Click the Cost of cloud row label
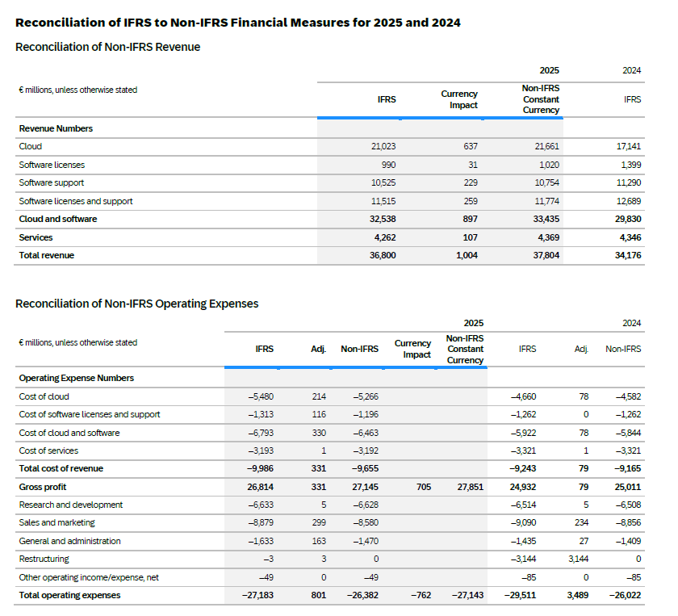The height and width of the screenshot is (616, 678). pos(44,396)
